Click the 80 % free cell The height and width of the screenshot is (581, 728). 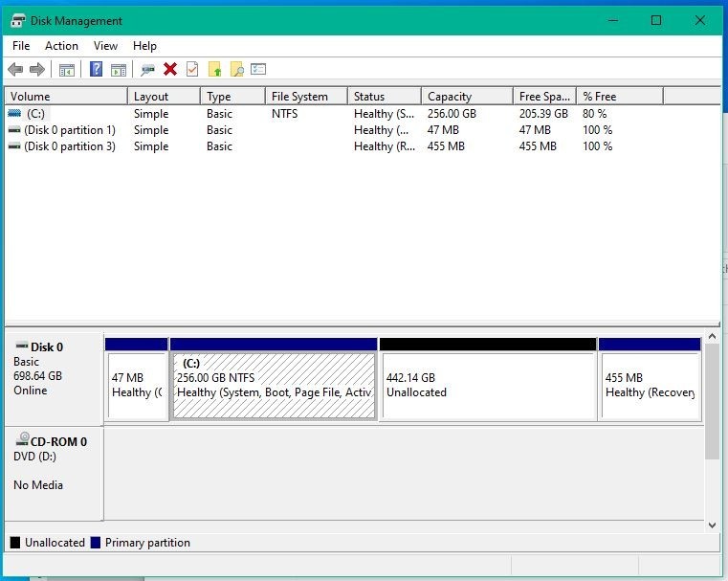(x=595, y=114)
